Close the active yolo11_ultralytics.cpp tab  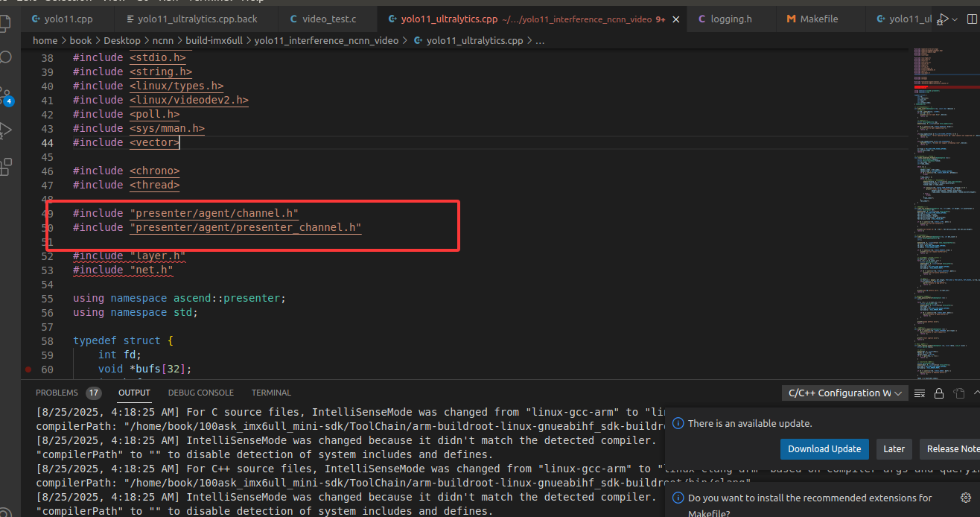click(676, 19)
